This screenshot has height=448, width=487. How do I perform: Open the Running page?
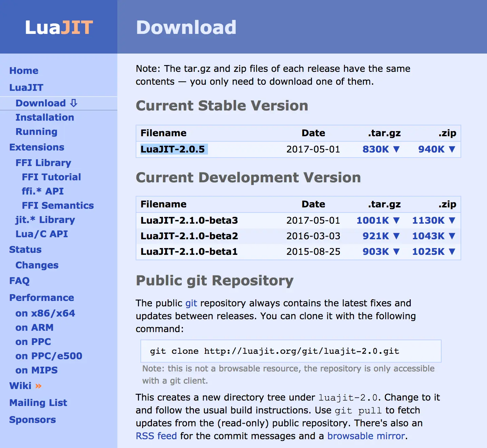(x=36, y=131)
